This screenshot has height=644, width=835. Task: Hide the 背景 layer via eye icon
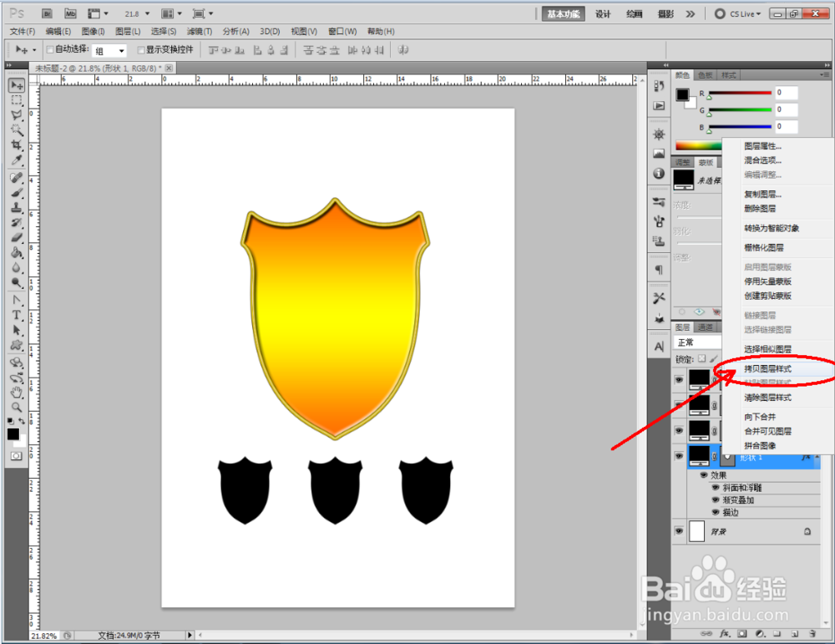[x=679, y=531]
